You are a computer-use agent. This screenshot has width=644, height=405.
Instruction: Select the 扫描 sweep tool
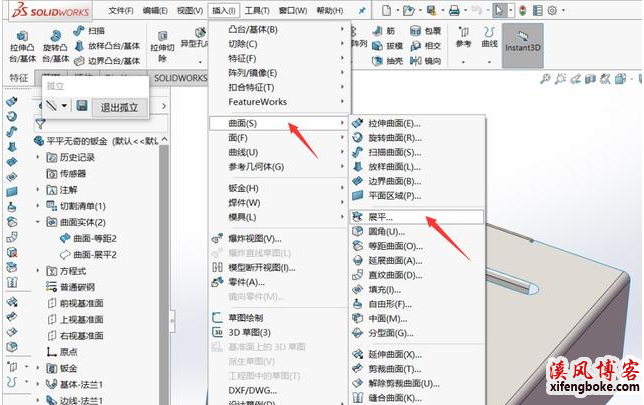89,31
